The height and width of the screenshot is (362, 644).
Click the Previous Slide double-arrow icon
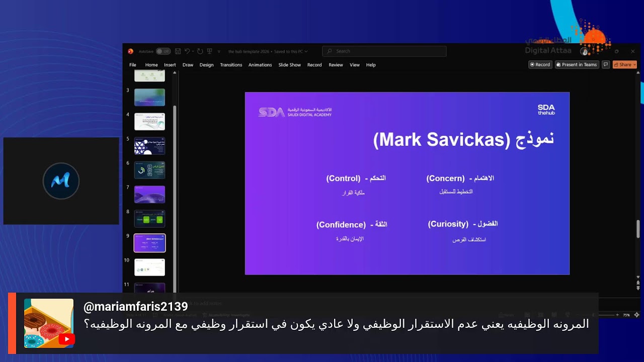click(638, 282)
